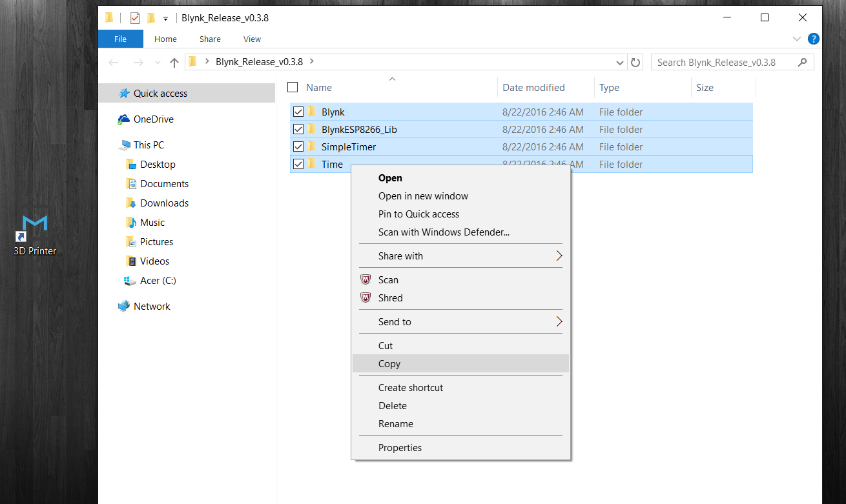This screenshot has width=846, height=504.
Task: Click the Search Blynk_Release_v0.3.8 field
Action: [x=725, y=63]
